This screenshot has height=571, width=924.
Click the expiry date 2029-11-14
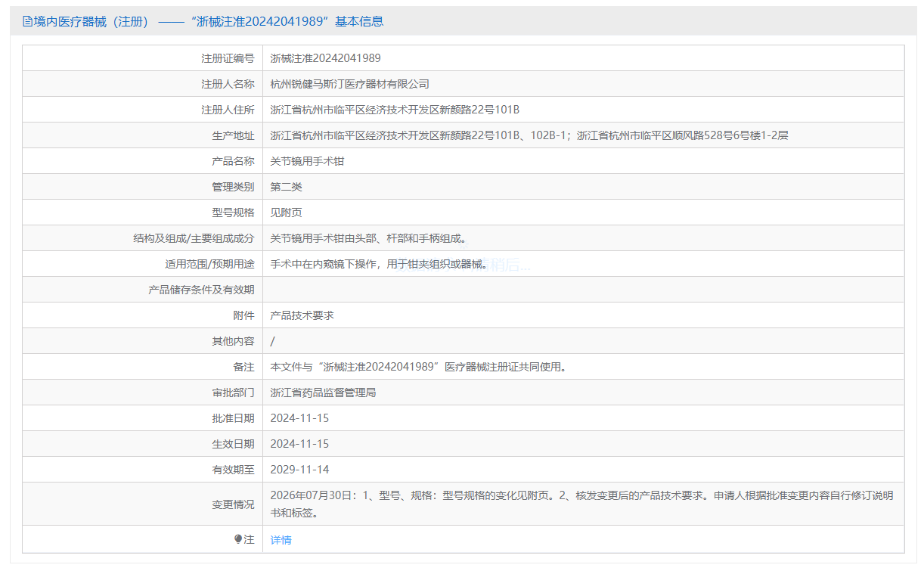(300, 470)
